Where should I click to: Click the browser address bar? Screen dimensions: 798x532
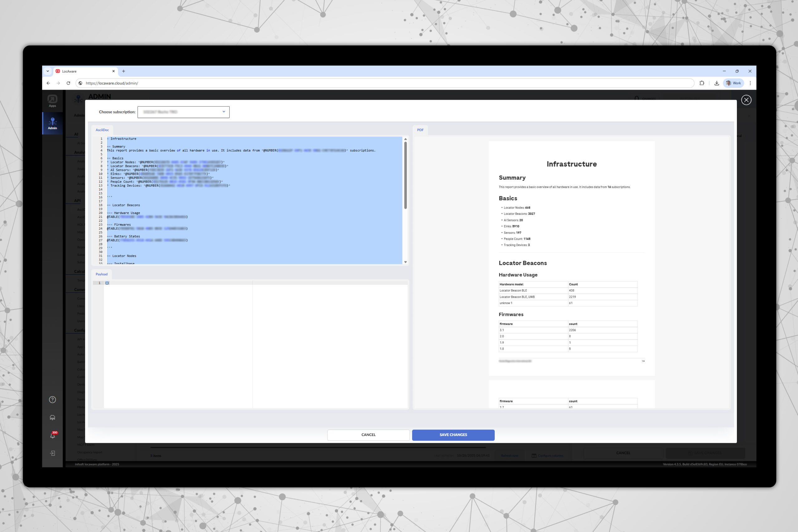(x=373, y=83)
